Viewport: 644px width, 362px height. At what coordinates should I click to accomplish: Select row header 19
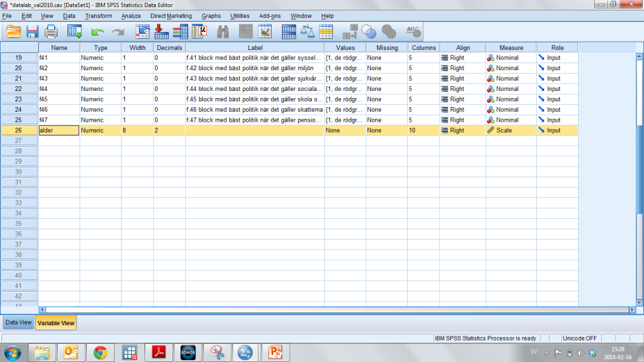click(x=19, y=58)
